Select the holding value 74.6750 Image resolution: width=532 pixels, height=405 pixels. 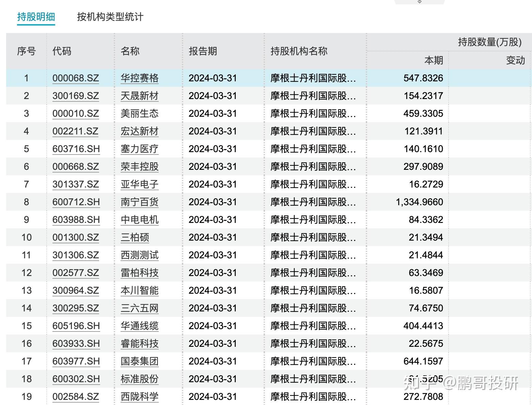coord(426,308)
